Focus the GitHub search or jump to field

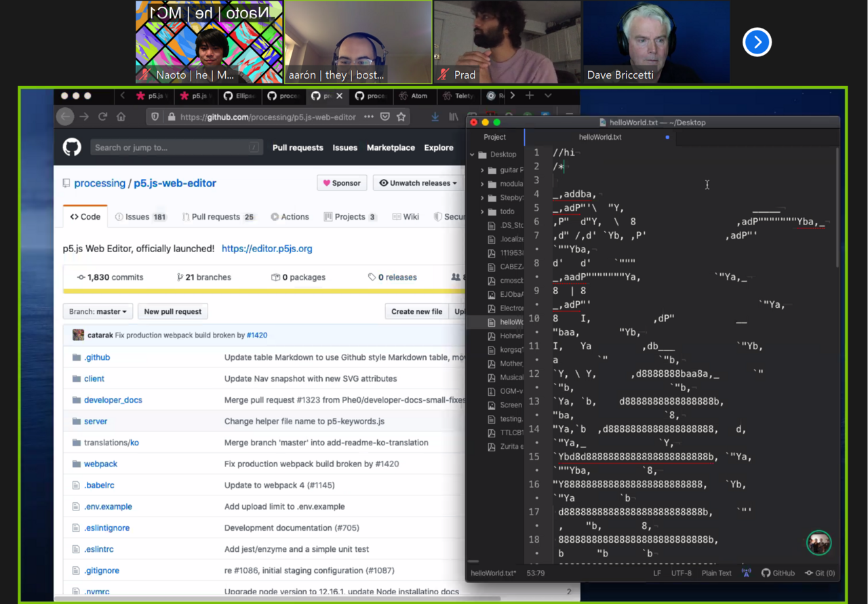click(176, 147)
